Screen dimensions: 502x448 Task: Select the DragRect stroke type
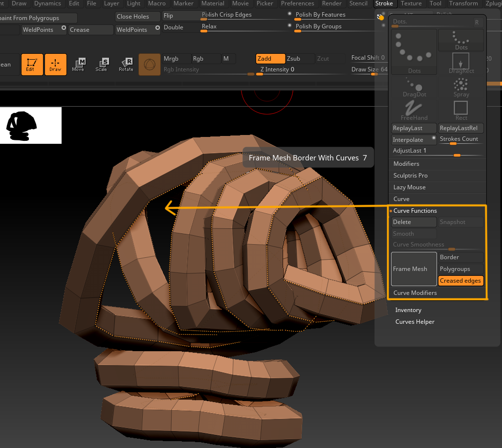tap(461, 61)
